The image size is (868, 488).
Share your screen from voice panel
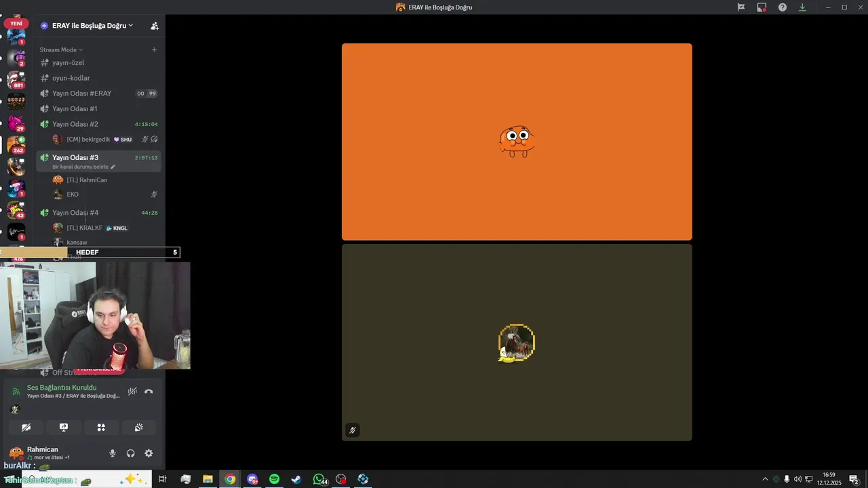tap(64, 428)
